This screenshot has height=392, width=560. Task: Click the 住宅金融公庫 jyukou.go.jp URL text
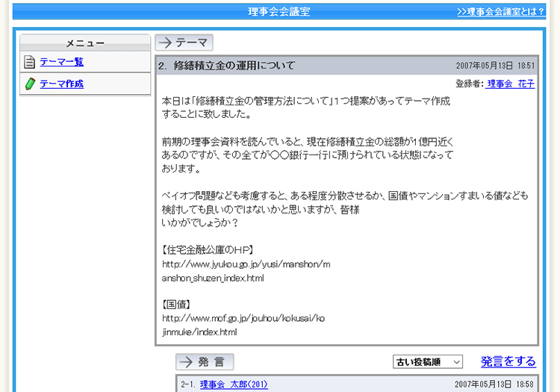pos(246,264)
